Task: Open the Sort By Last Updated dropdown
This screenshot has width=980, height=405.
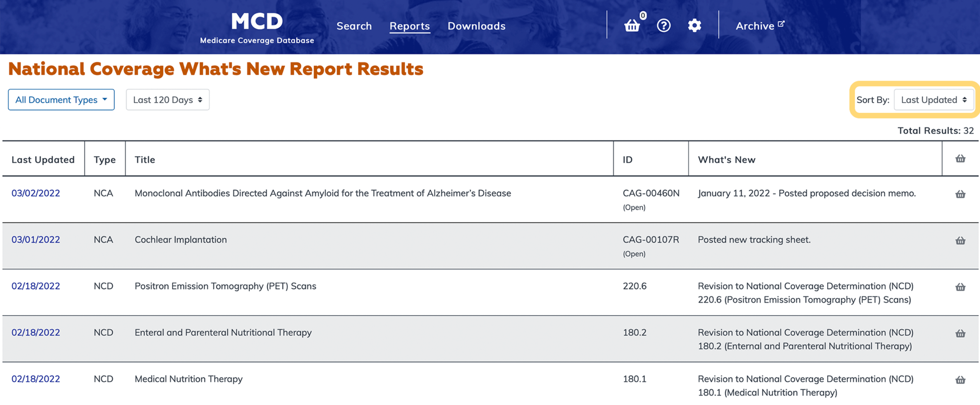Action: 933,100
